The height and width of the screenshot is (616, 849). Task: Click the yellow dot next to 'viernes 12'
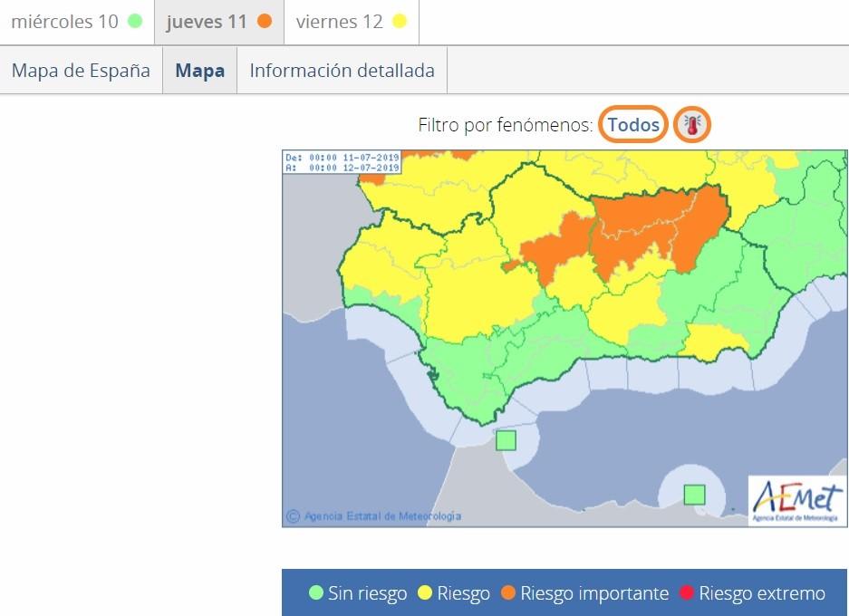coord(397,22)
